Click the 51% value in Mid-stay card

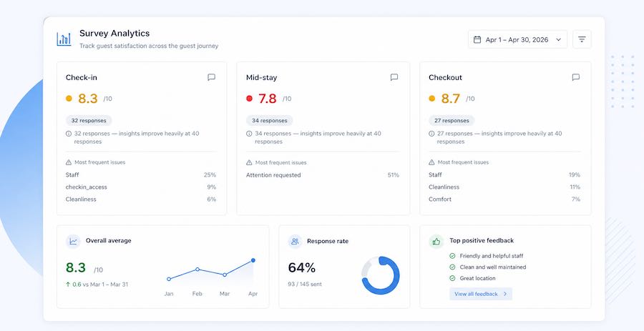393,175
